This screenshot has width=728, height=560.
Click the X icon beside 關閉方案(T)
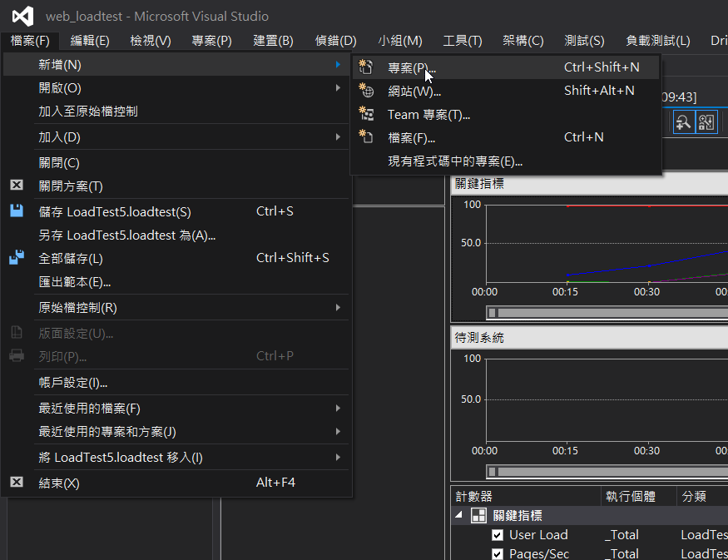[x=17, y=186]
